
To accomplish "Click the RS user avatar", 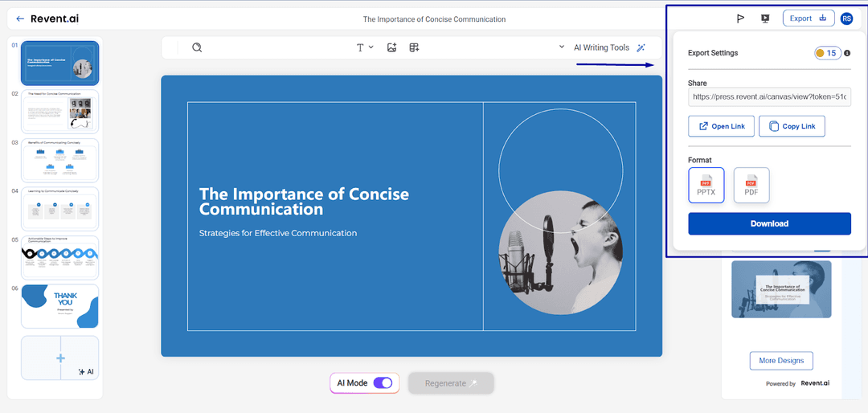I will click(x=846, y=18).
